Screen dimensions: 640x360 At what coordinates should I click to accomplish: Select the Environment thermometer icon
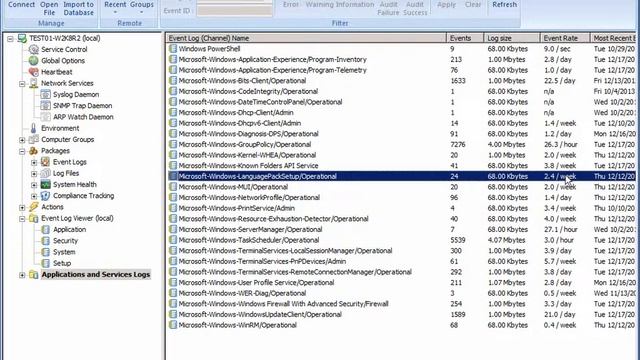33,128
